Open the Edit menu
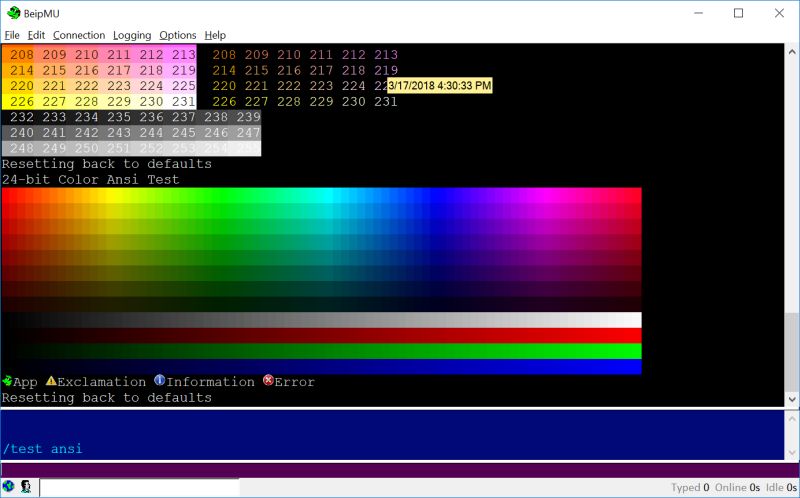 pos(36,35)
